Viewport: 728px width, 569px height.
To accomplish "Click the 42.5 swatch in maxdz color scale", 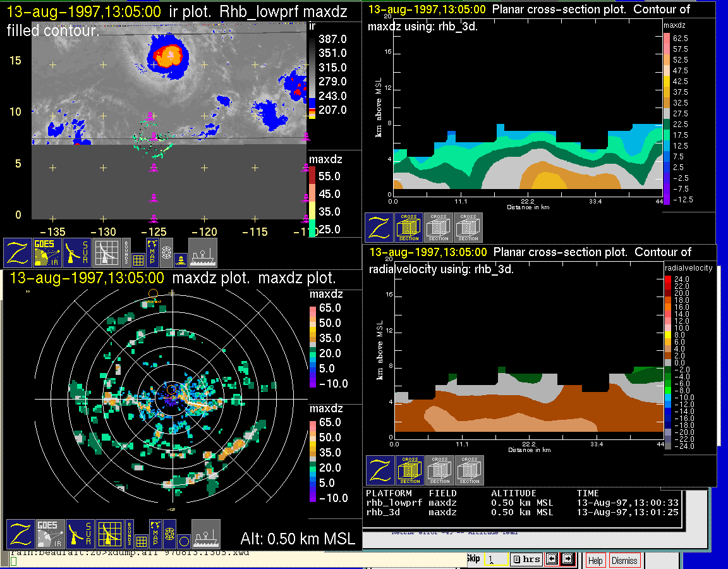I will point(666,82).
